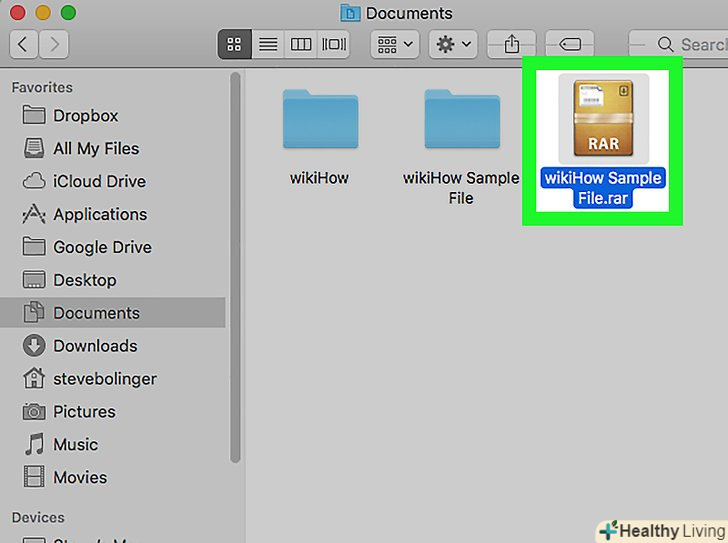
Task: Click the Favorites sidebar heading
Action: coord(42,87)
